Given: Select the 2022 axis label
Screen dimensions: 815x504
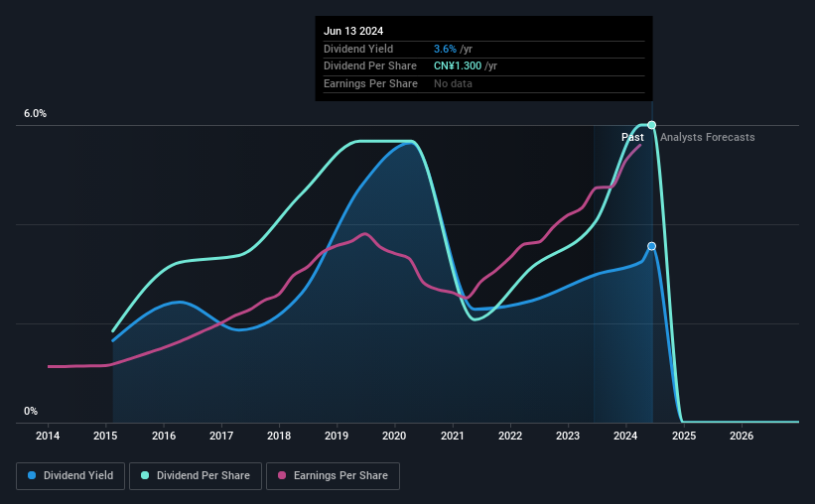Looking at the screenshot, I should 510,436.
